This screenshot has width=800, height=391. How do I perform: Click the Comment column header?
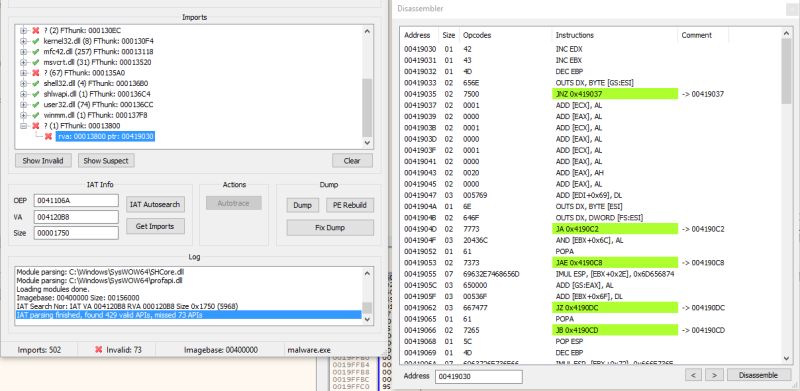[703, 35]
